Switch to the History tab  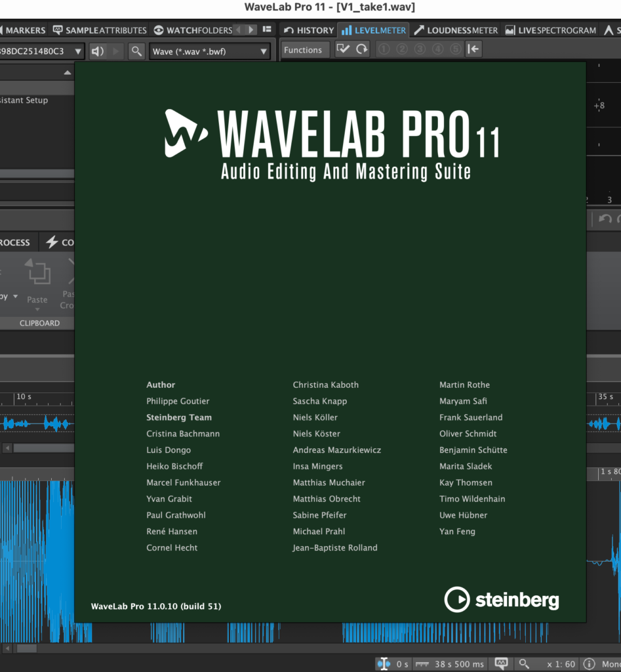point(309,30)
